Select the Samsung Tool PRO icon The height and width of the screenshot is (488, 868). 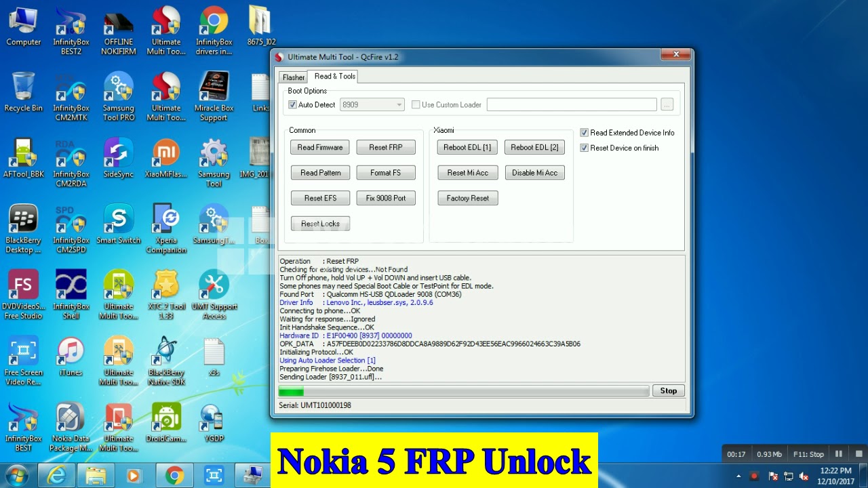tap(119, 97)
